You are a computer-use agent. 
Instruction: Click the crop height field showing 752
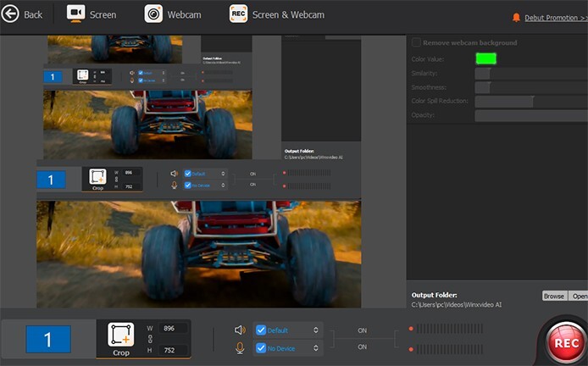171,350
